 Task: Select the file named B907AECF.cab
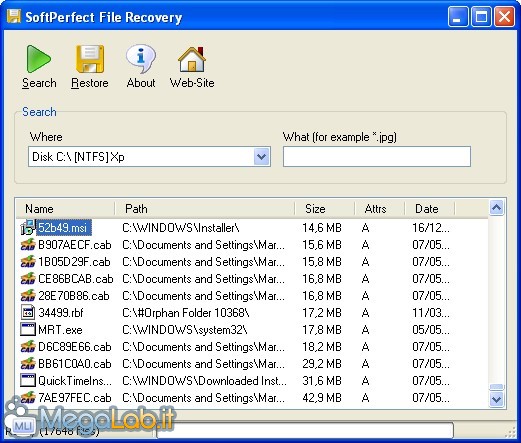click(x=75, y=245)
